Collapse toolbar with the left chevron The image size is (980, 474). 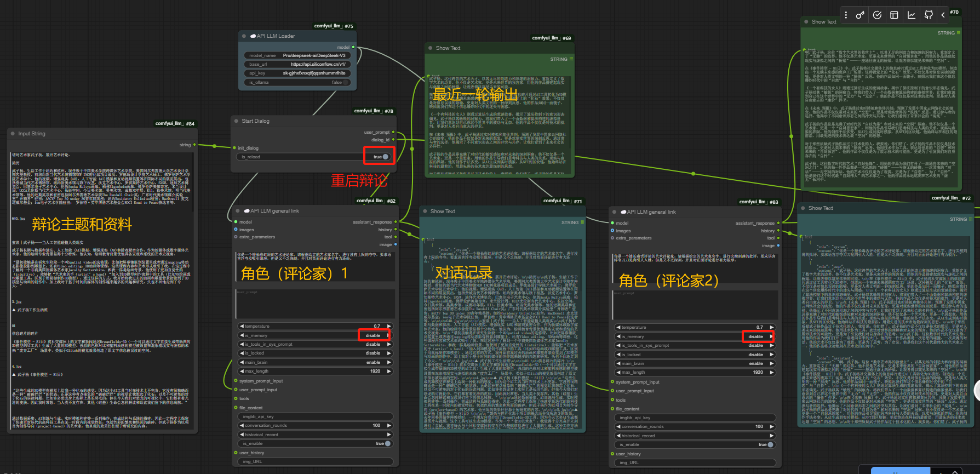(943, 15)
